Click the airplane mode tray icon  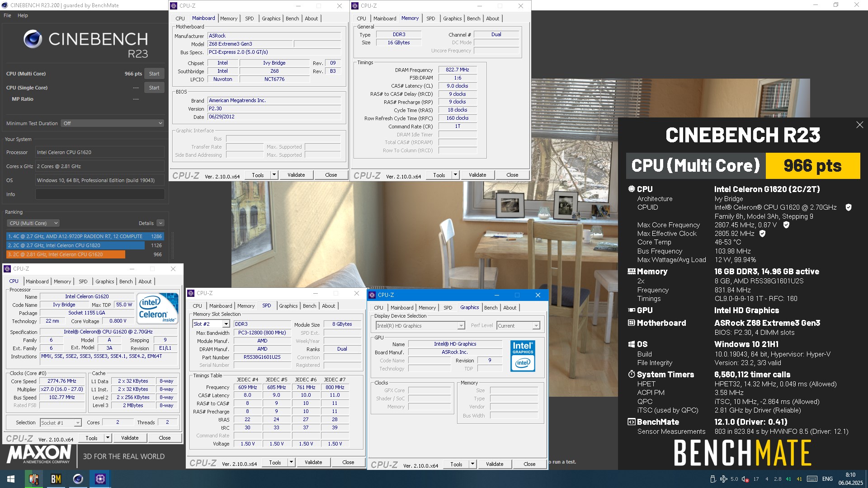click(x=724, y=479)
